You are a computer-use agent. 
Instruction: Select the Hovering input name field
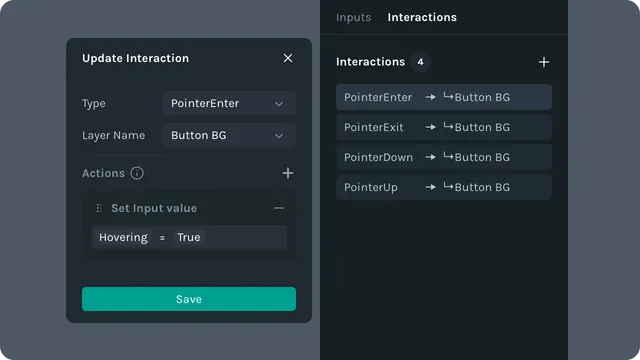pyautogui.click(x=123, y=237)
